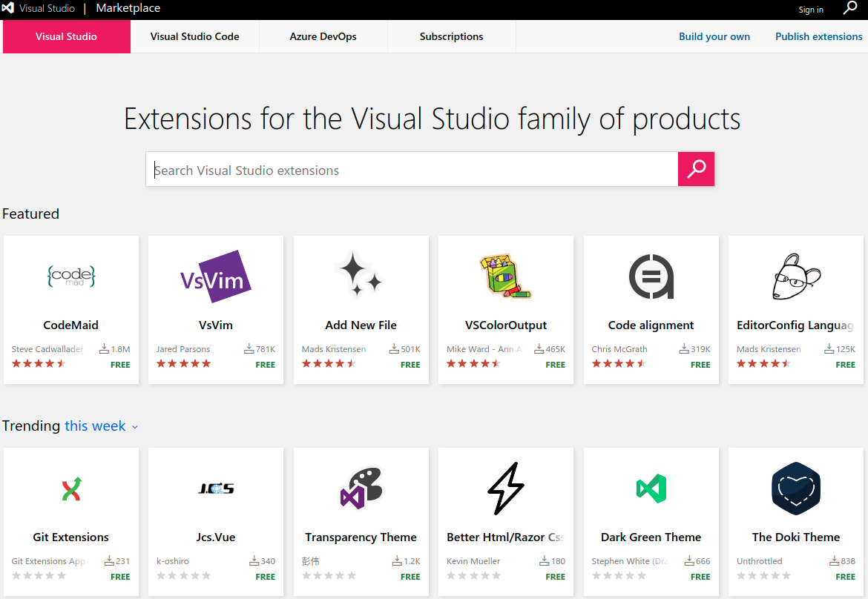The image size is (868, 599).
Task: Open the VSColorOutput crayon box icon
Action: [x=505, y=276]
